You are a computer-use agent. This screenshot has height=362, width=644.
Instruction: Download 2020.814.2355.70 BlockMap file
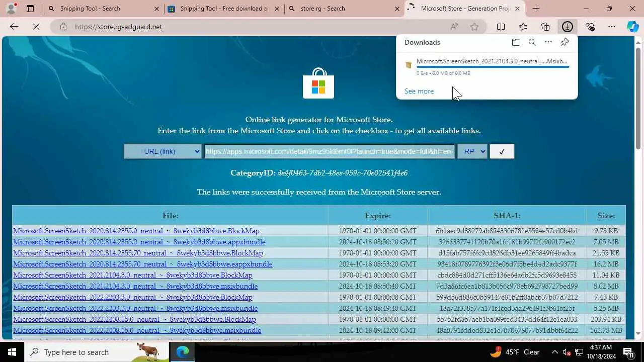click(x=138, y=253)
